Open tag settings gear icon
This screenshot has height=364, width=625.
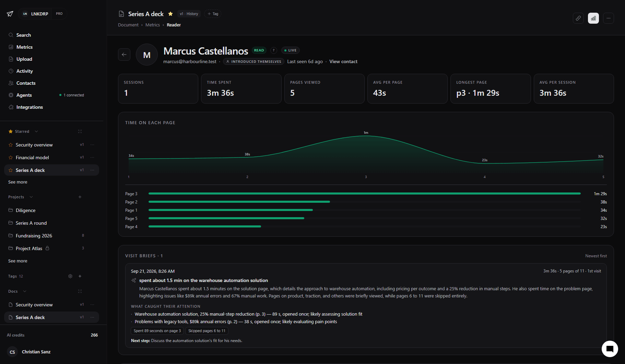coord(70,276)
